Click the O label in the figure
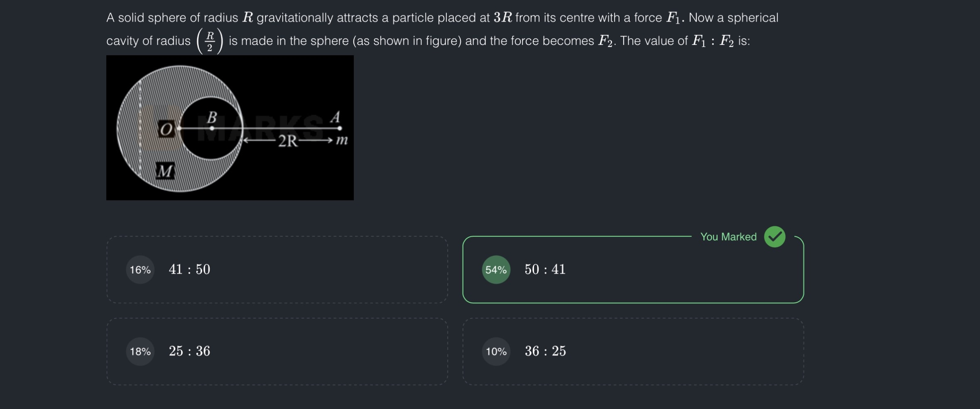This screenshot has height=409, width=980. click(166, 129)
